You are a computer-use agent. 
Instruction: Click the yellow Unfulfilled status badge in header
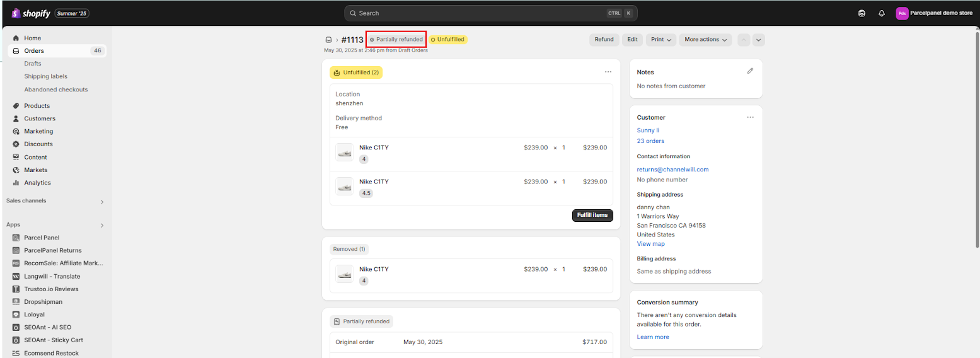447,40
